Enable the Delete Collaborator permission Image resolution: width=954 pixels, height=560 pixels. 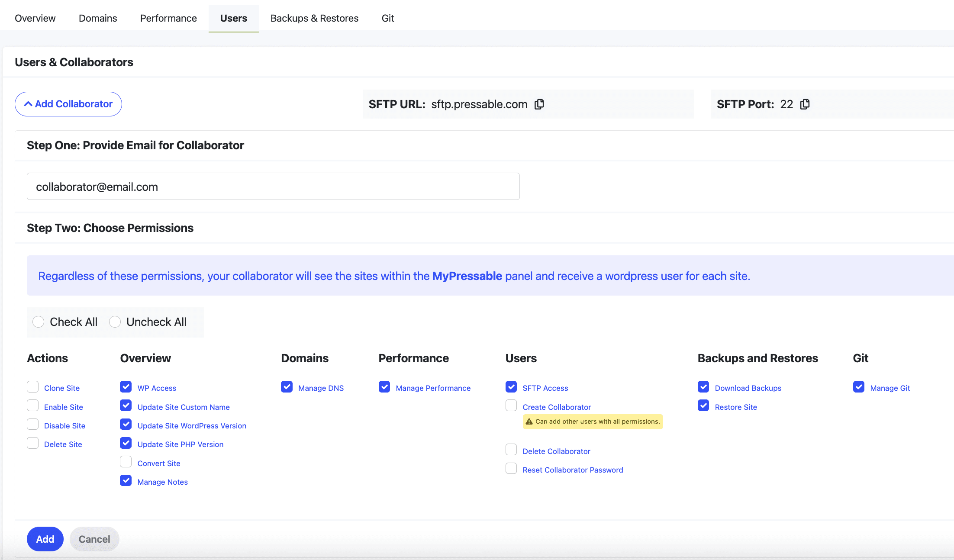click(511, 450)
